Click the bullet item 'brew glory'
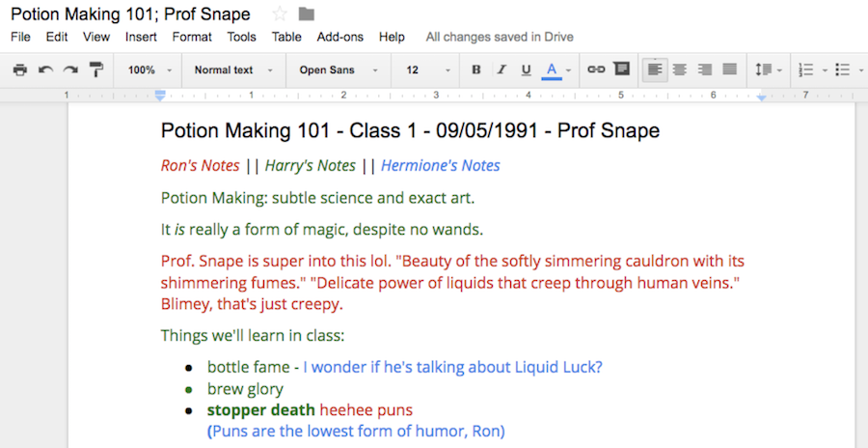868x448 pixels. pos(245,389)
